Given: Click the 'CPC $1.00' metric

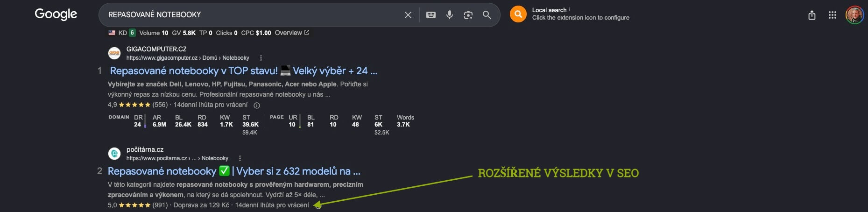Looking at the screenshot, I should [x=256, y=33].
